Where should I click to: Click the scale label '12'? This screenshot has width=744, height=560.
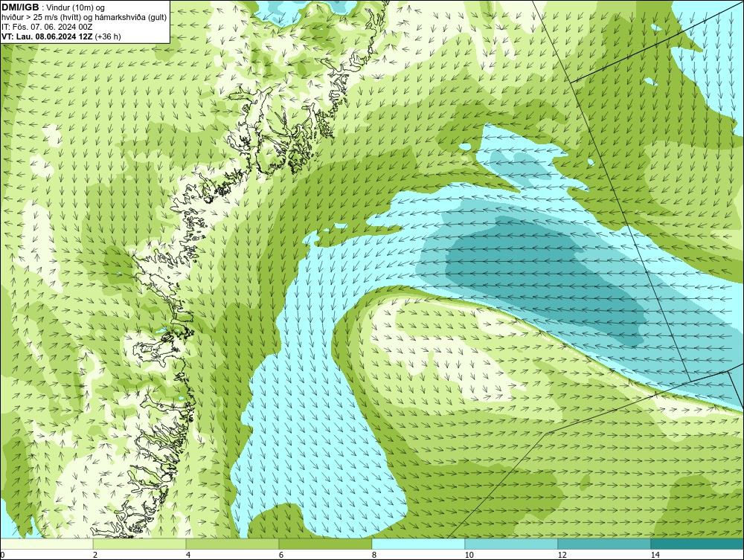click(x=562, y=556)
